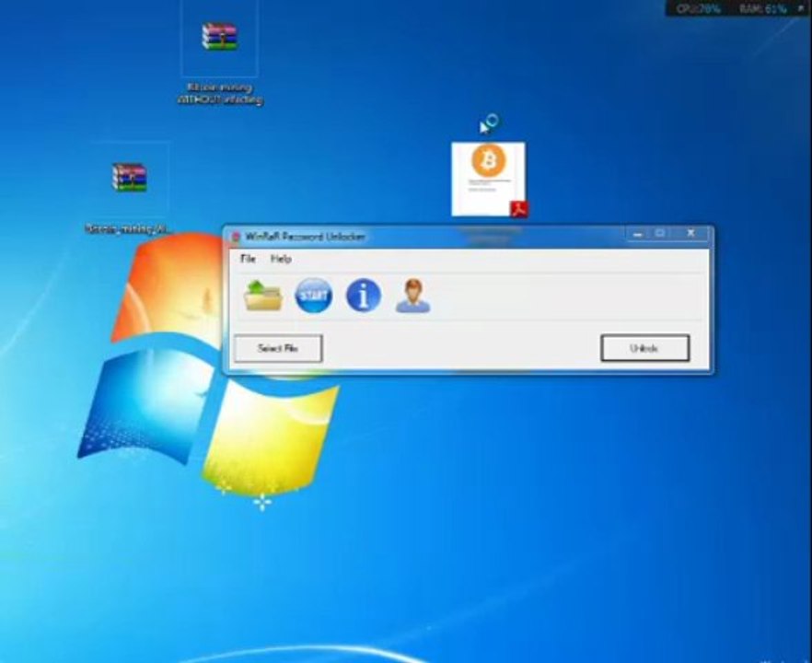Open the blue info icon

[x=364, y=296]
